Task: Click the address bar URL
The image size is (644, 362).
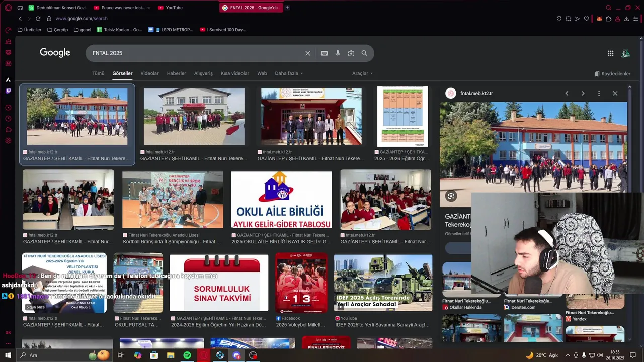Action: point(82,19)
